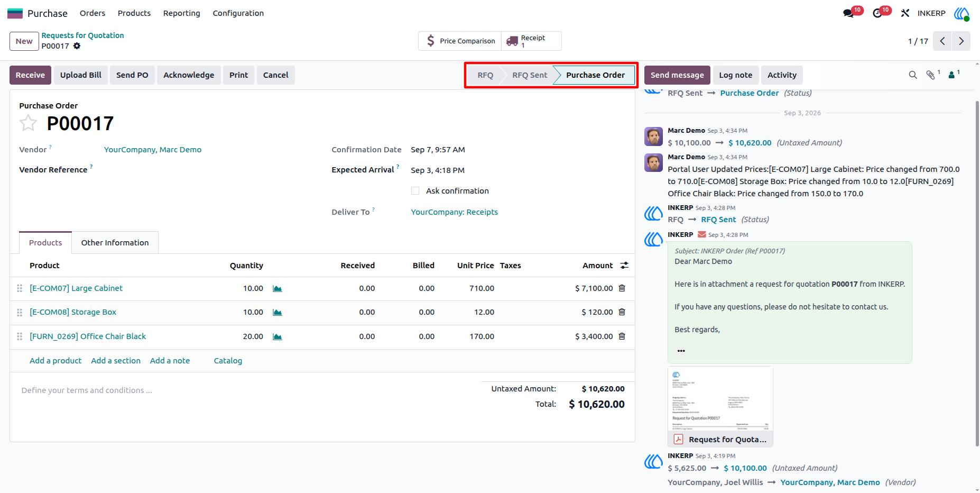
Task: Open the Configuration menu
Action: (x=238, y=13)
